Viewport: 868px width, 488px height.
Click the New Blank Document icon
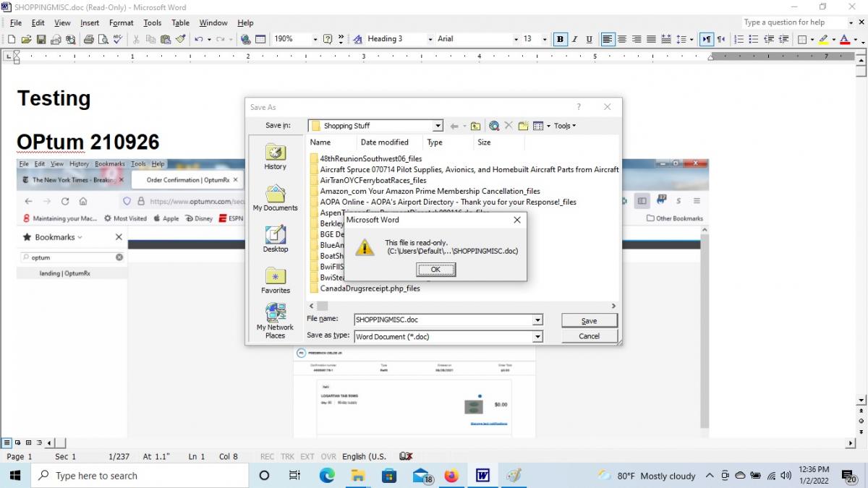[12, 39]
